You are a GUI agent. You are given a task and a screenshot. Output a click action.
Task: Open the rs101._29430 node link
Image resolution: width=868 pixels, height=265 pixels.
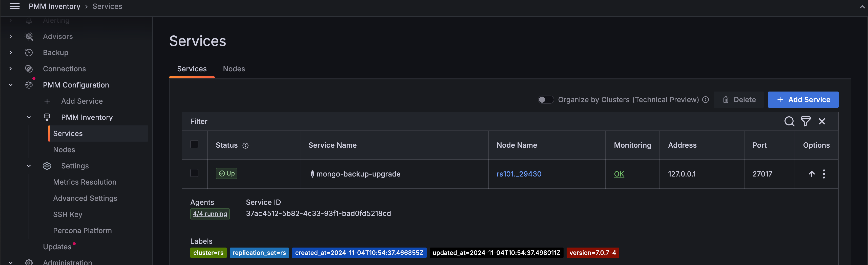point(519,174)
